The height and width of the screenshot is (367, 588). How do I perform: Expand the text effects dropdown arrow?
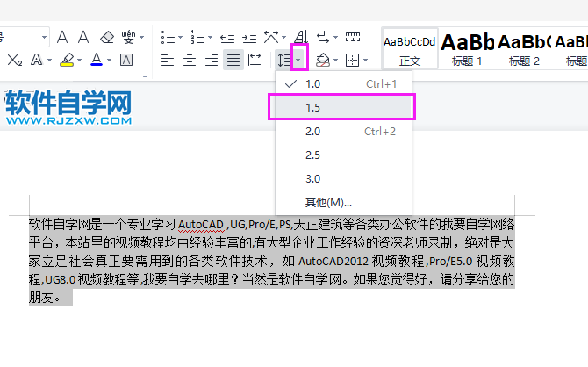coord(49,60)
